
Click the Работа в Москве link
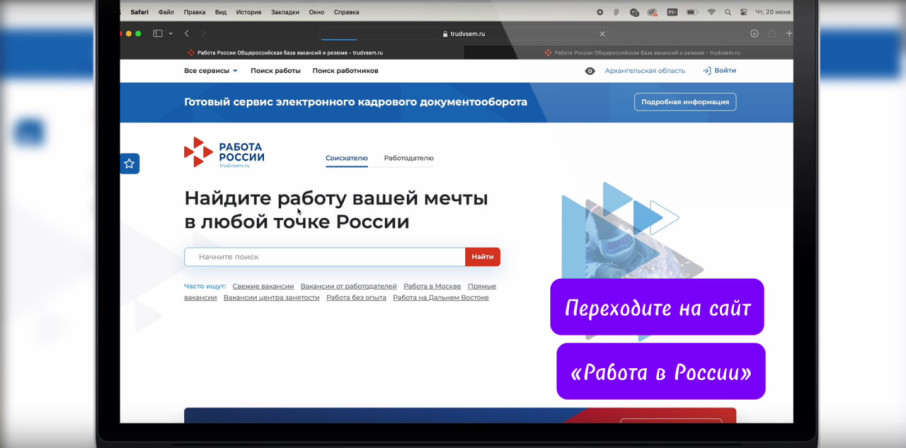click(432, 286)
